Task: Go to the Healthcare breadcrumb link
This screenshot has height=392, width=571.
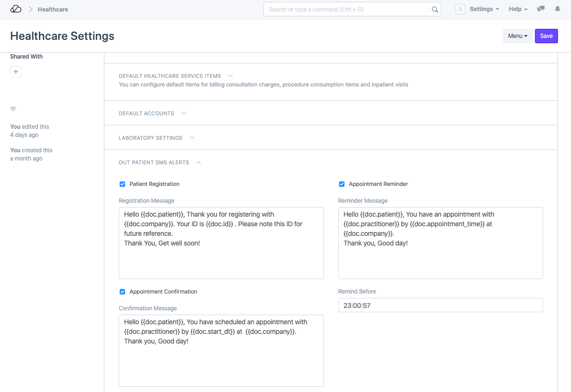Action: pyautogui.click(x=53, y=9)
